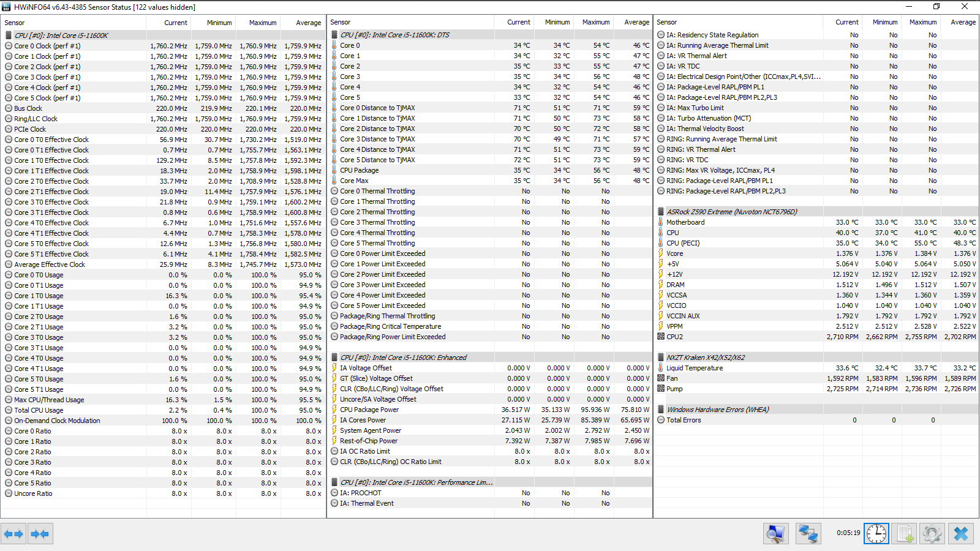Click the fan icon of the CPU2 row
Image resolution: width=980 pixels, height=551 pixels.
click(661, 337)
